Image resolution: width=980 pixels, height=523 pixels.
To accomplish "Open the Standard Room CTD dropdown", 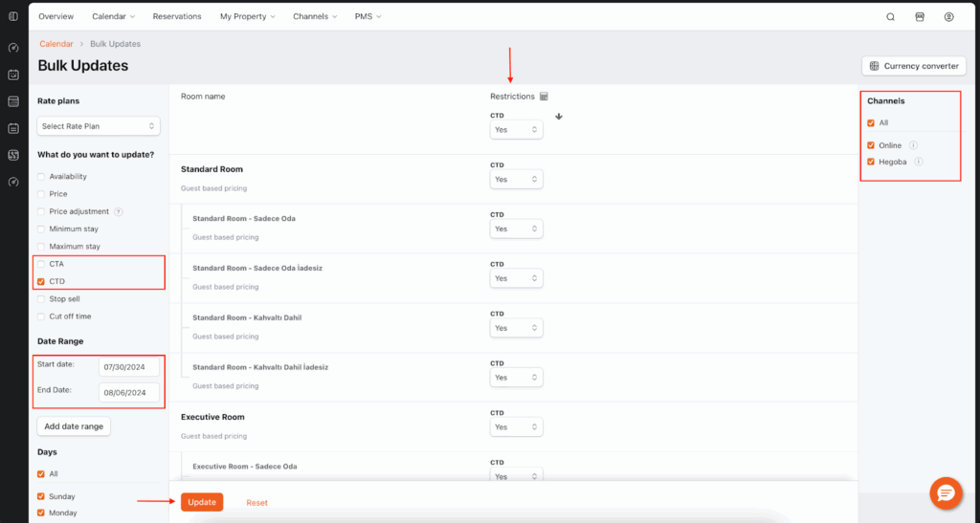I will [x=516, y=179].
